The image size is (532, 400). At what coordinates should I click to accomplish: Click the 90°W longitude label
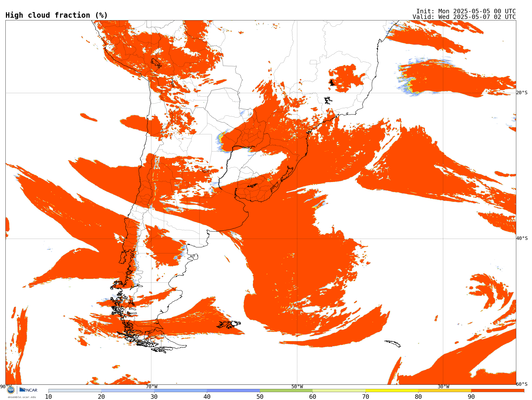pos(6,386)
